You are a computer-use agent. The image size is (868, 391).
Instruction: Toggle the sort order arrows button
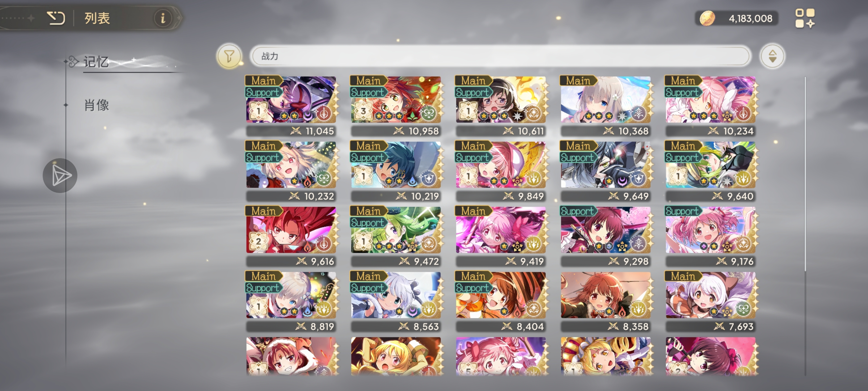click(x=772, y=56)
